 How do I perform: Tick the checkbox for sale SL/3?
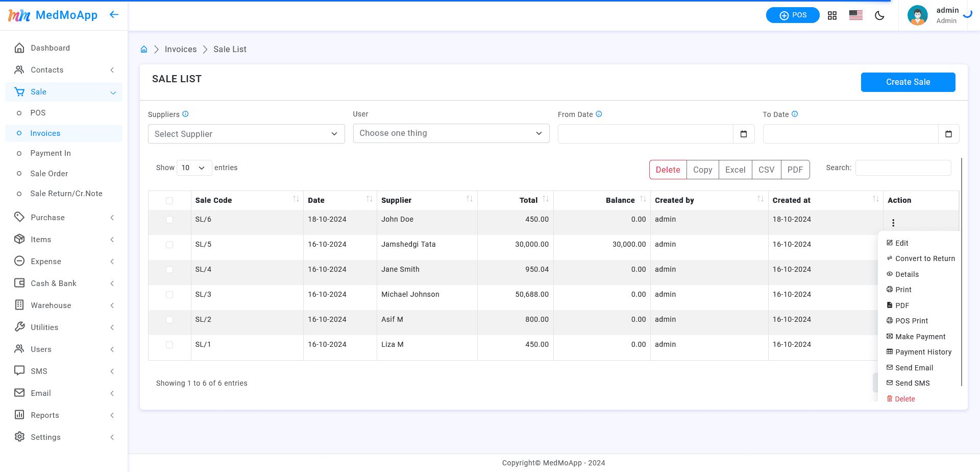point(169,295)
